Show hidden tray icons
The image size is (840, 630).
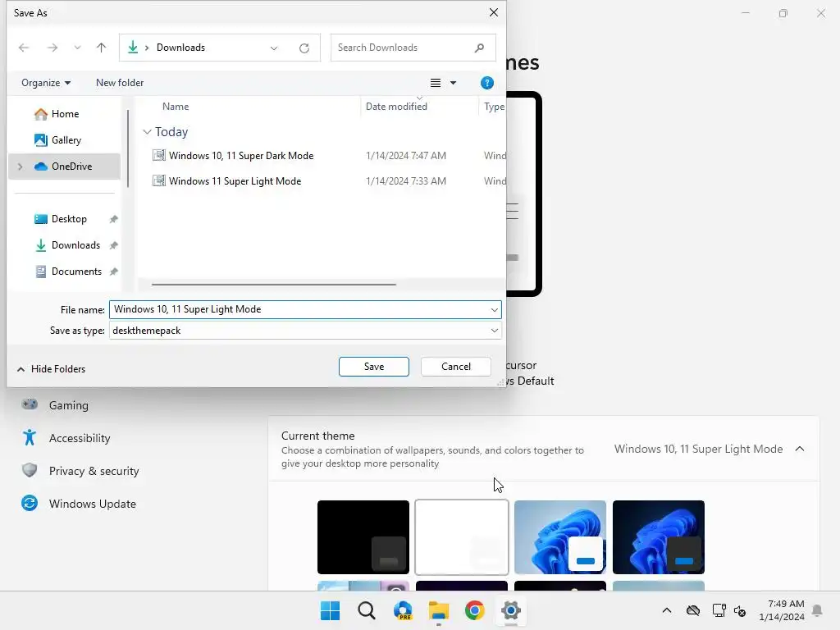pos(666,610)
